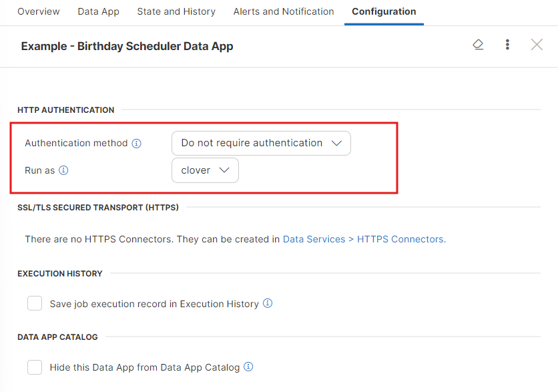Select the State and History tab
The image size is (558, 392).
(x=176, y=11)
